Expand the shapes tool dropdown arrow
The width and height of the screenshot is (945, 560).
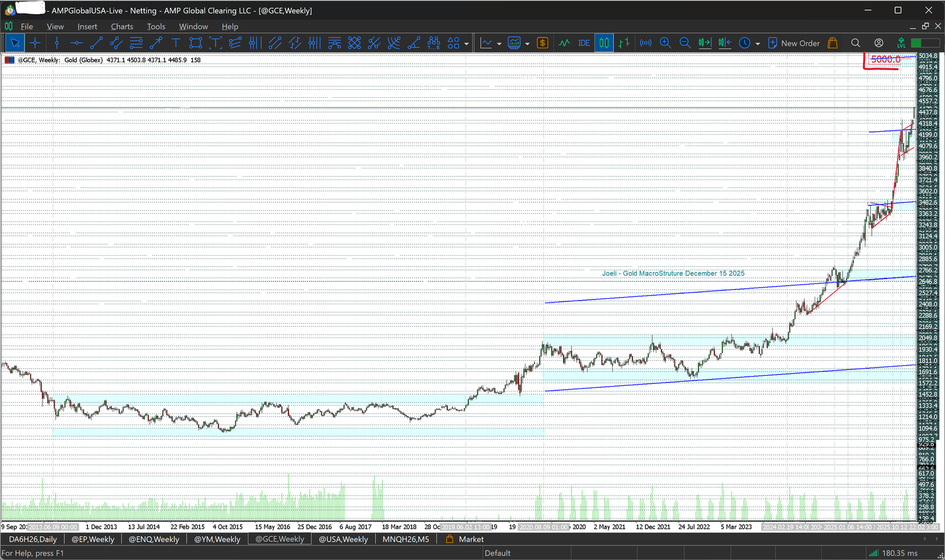tap(466, 44)
